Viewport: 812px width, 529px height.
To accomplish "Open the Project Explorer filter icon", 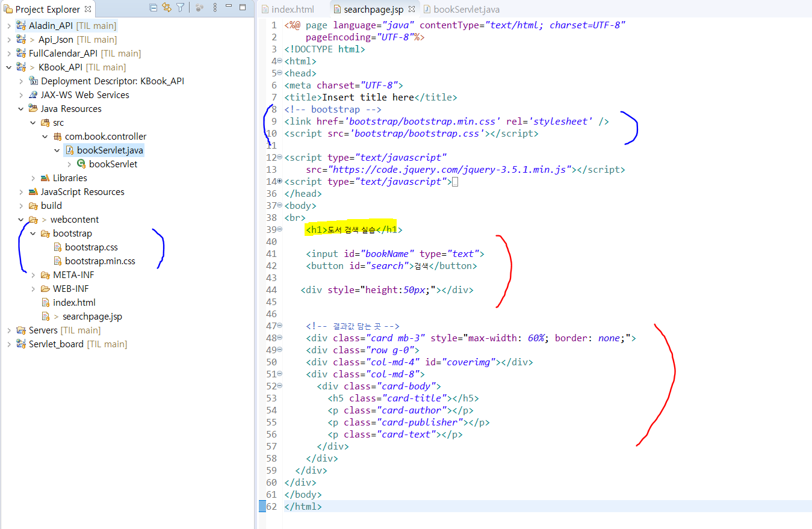I will click(x=180, y=8).
